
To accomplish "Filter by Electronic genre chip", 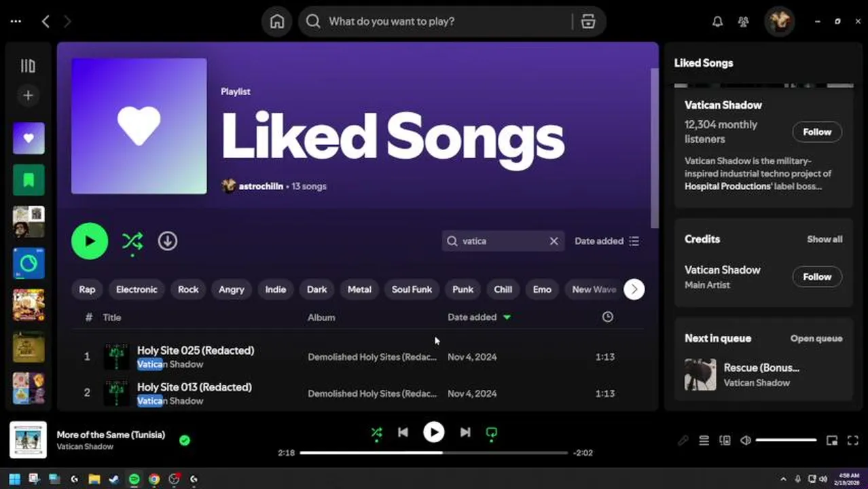I will pyautogui.click(x=137, y=289).
